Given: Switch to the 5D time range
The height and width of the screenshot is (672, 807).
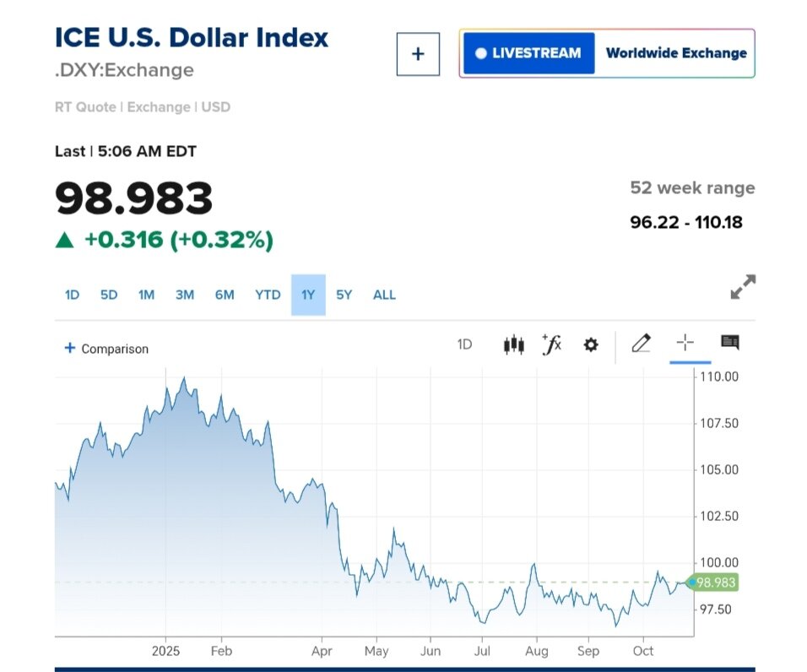Looking at the screenshot, I should 109,295.
